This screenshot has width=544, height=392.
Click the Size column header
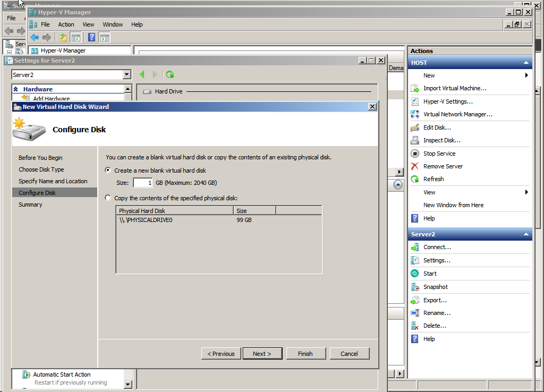point(254,210)
